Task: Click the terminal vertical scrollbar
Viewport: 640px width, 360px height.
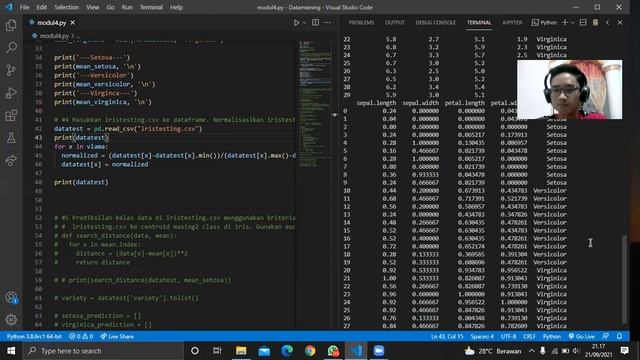Action: click(624, 279)
